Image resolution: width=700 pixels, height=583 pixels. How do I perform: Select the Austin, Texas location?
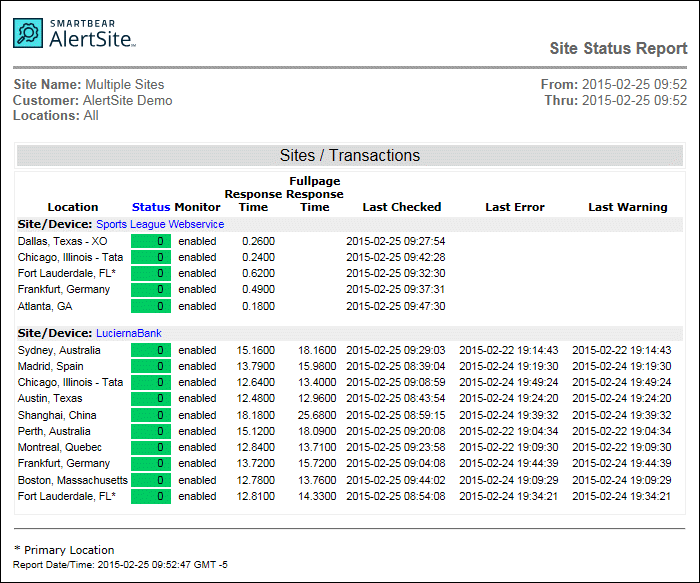click(x=50, y=398)
